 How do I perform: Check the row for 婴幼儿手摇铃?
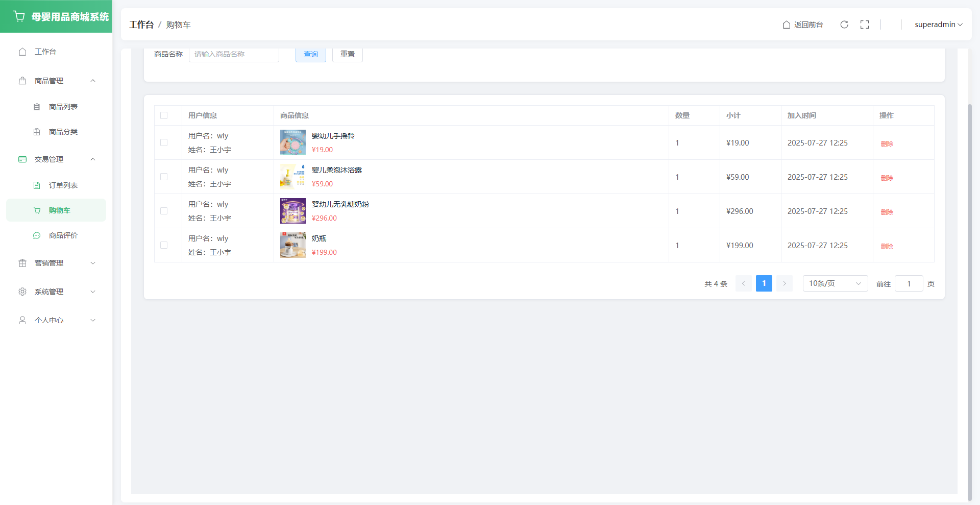(x=164, y=142)
